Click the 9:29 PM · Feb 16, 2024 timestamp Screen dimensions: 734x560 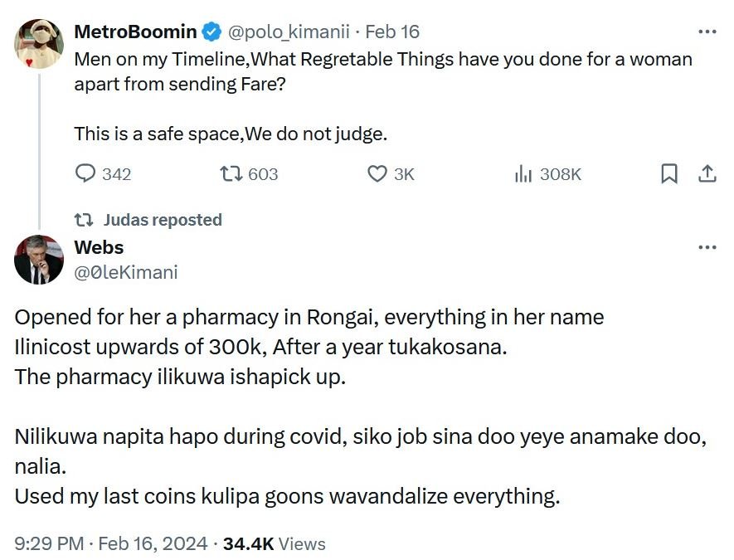pos(110,544)
